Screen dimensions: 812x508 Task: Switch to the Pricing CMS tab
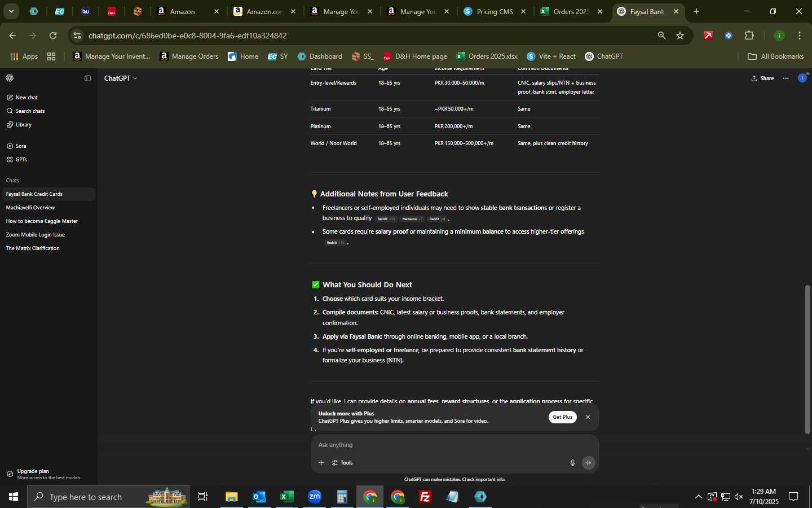(x=495, y=11)
